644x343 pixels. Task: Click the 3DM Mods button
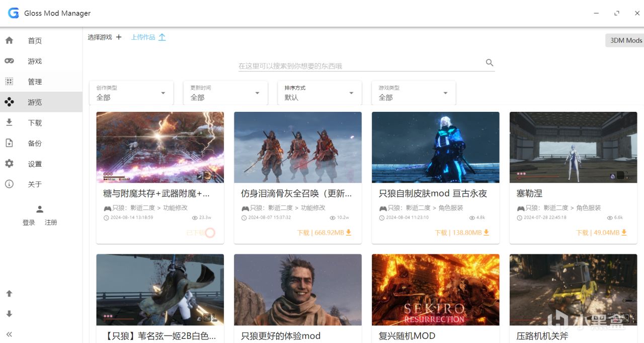(626, 40)
